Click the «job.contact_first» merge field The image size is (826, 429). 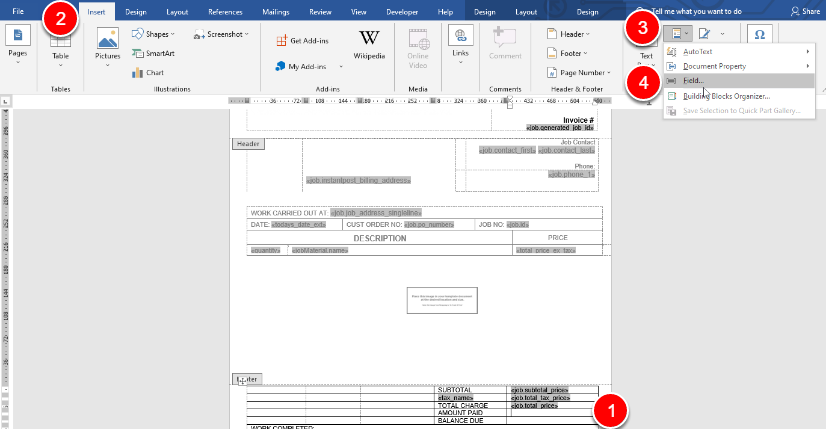point(507,150)
